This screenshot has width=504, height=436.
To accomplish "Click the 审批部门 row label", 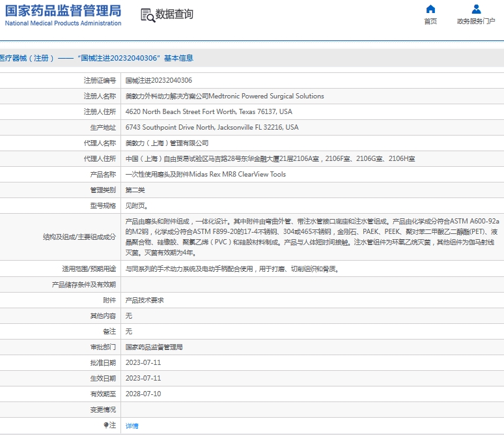I will point(103,347).
